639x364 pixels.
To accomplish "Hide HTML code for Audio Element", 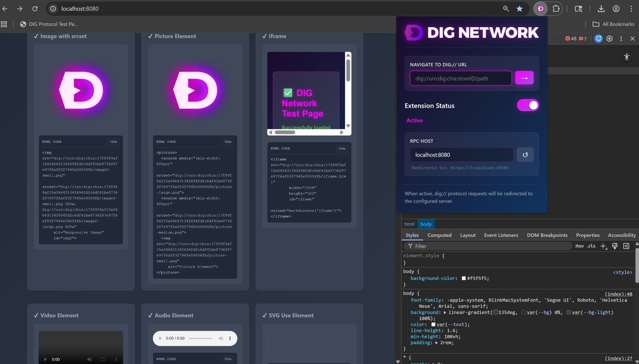I will click(x=228, y=359).
